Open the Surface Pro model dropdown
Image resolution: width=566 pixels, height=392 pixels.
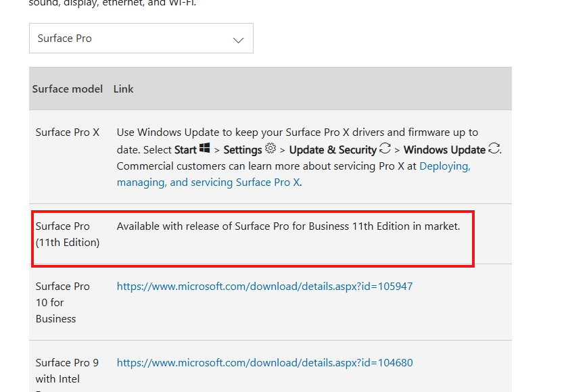coord(141,39)
